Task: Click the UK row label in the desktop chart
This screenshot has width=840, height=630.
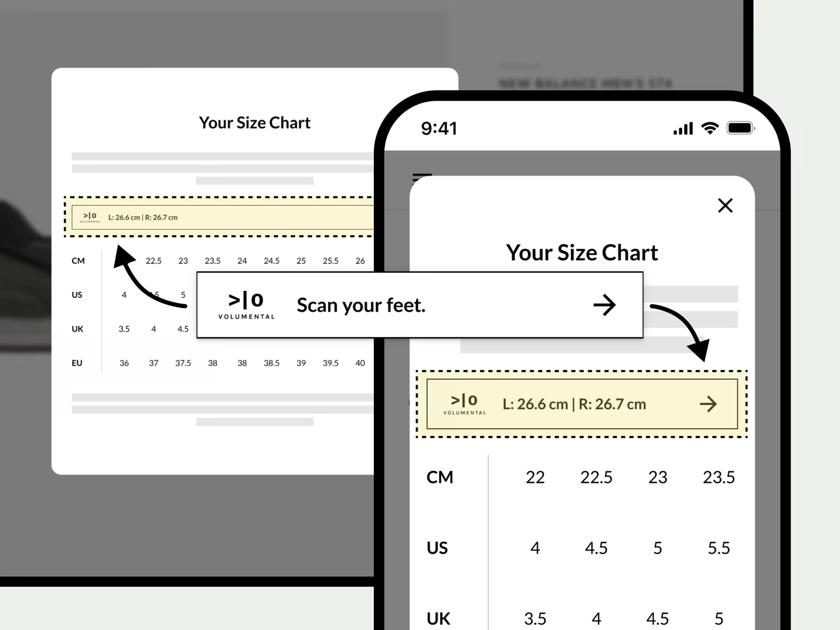Action: [78, 329]
